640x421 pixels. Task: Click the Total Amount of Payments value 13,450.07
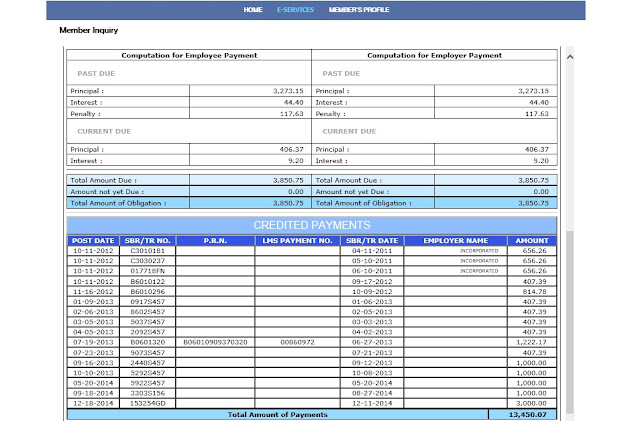pos(527,414)
